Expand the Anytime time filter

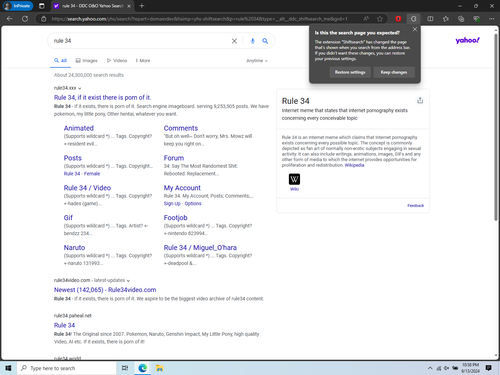pos(257,61)
